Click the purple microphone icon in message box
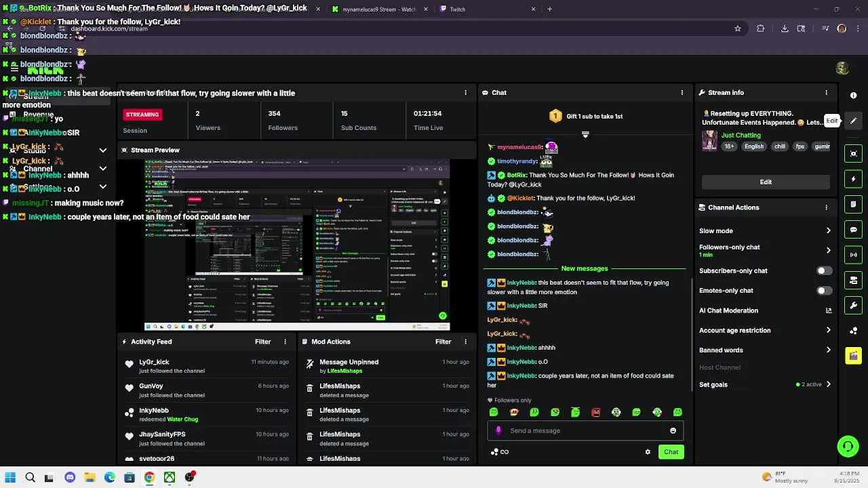The height and width of the screenshot is (488, 868). pos(498,430)
